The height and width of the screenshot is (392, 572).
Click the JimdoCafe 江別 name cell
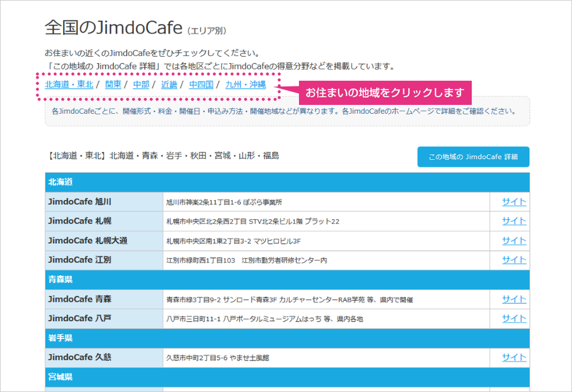coord(104,260)
